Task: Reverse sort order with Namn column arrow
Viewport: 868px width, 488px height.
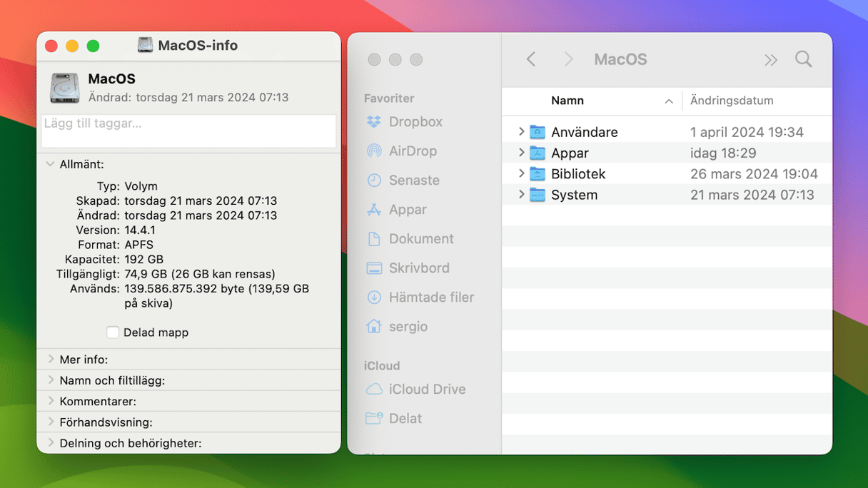Action: (669, 101)
